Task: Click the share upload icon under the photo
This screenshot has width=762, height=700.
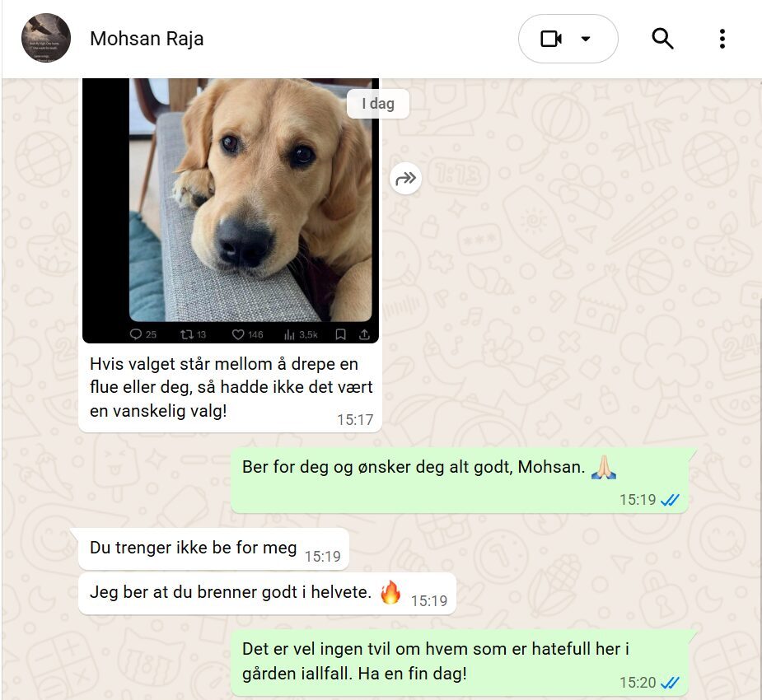Action: 364,334
